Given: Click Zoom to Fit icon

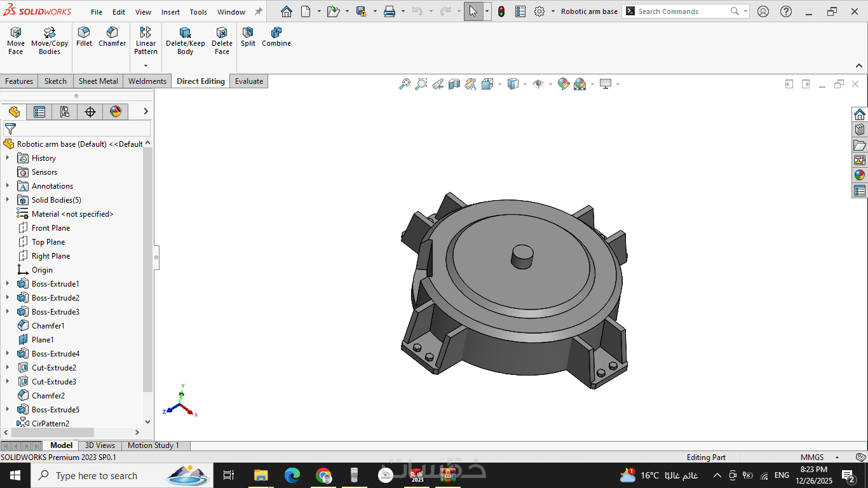Looking at the screenshot, I should [404, 84].
